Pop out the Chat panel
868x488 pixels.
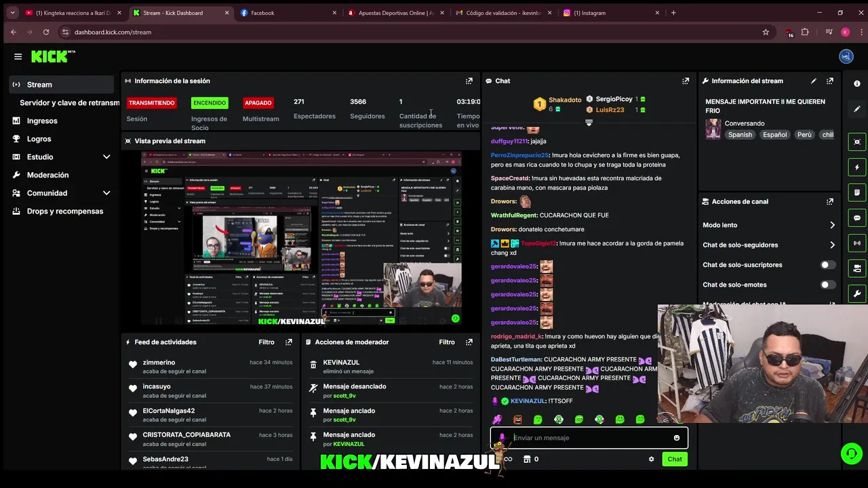[x=686, y=81]
